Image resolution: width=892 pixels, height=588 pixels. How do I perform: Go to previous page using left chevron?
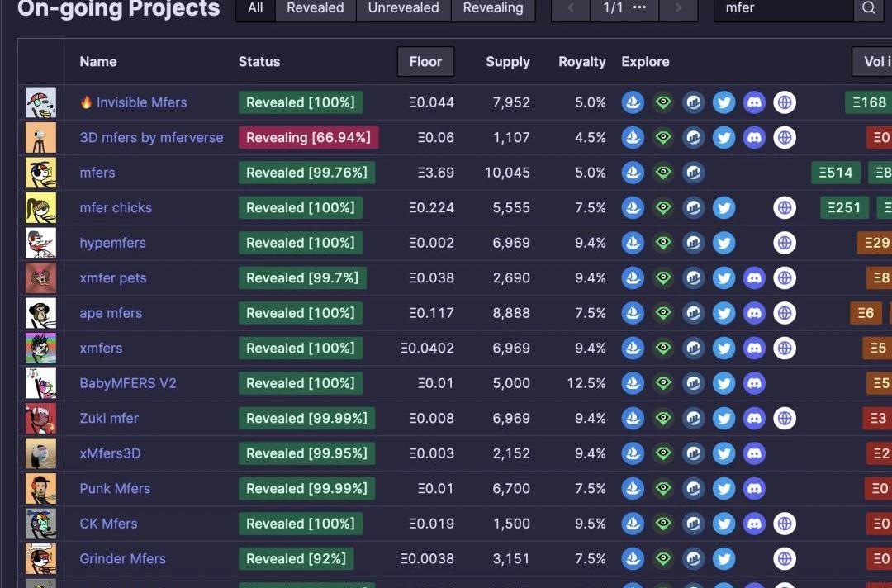(571, 8)
